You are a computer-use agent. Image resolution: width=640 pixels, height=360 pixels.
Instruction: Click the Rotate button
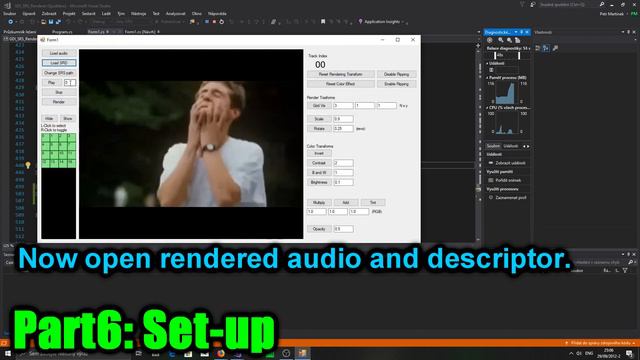tap(319, 129)
